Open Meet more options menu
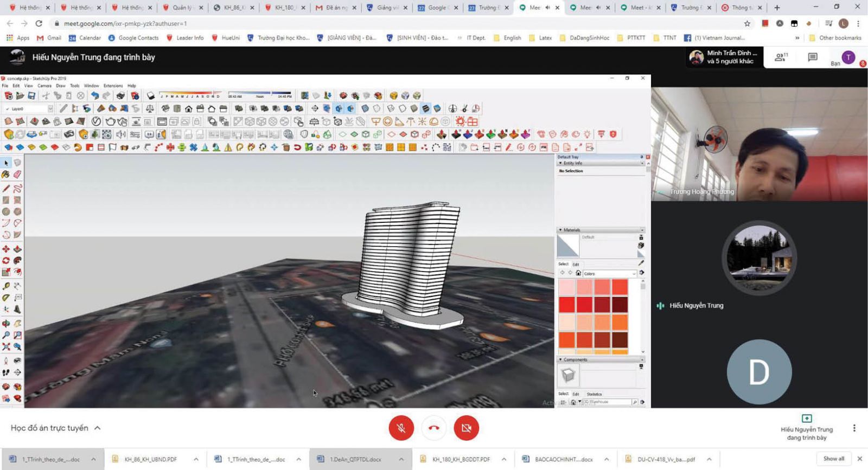Image resolution: width=868 pixels, height=470 pixels. (x=854, y=428)
